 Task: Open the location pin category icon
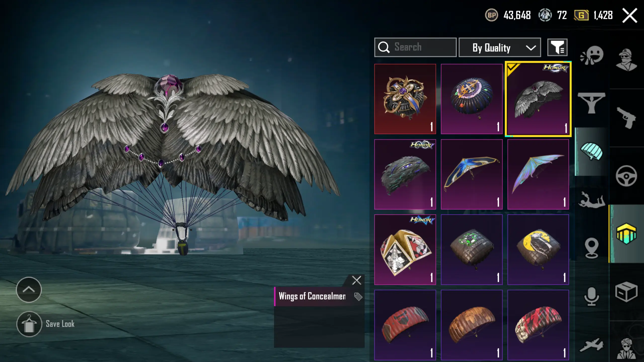pos(592,248)
